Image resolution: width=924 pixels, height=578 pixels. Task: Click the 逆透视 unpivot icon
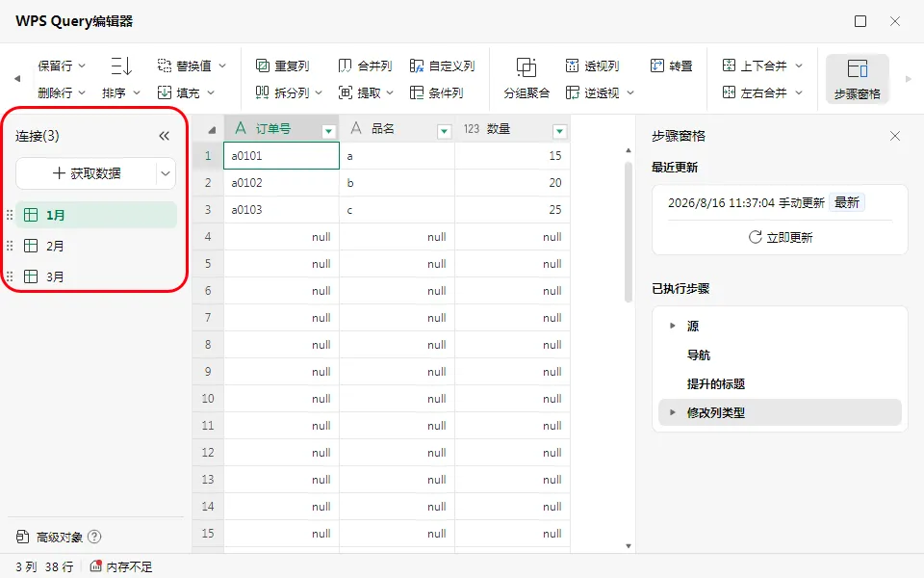(572, 92)
